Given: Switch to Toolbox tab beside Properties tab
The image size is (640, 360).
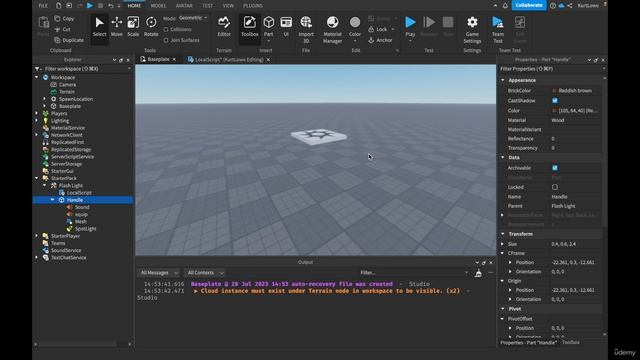Looking at the screenshot, I should pyautogui.click(x=571, y=342).
